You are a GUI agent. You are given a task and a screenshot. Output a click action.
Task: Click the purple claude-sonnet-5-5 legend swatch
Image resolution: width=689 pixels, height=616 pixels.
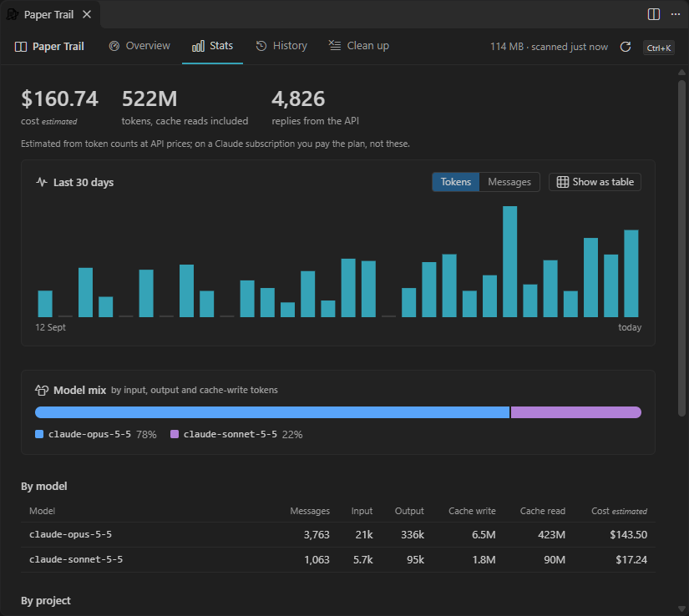(175, 434)
